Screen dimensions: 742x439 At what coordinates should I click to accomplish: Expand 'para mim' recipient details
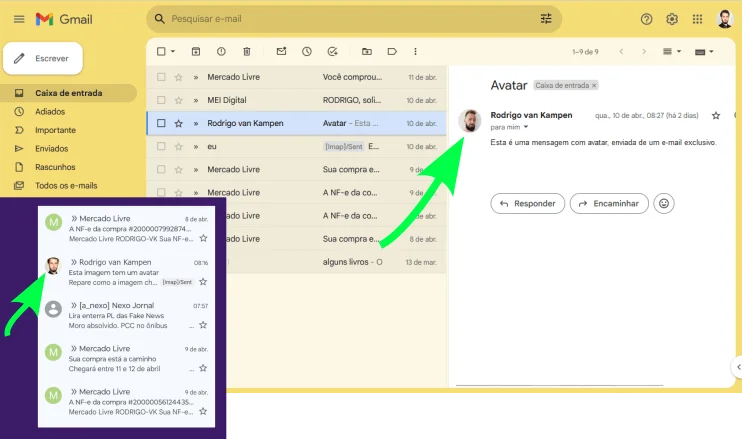tap(526, 127)
